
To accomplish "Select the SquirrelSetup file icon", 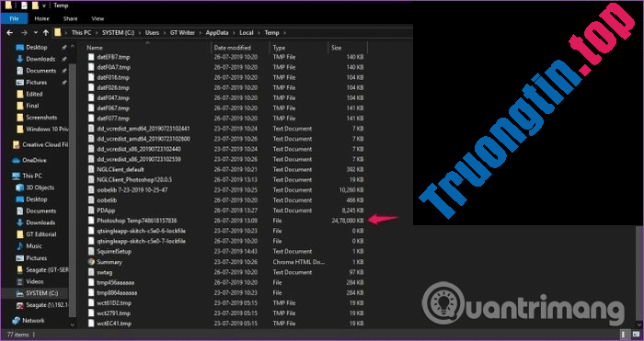I will point(91,252).
